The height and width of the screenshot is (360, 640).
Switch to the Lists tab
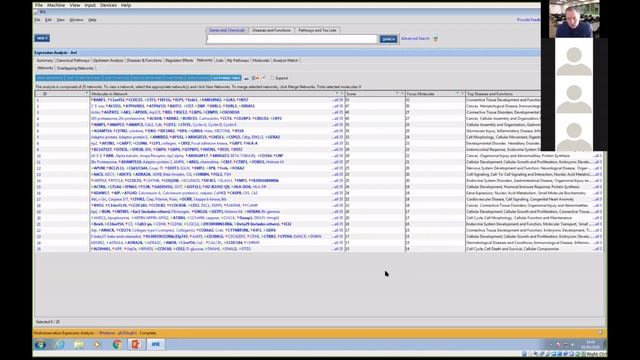(220, 60)
